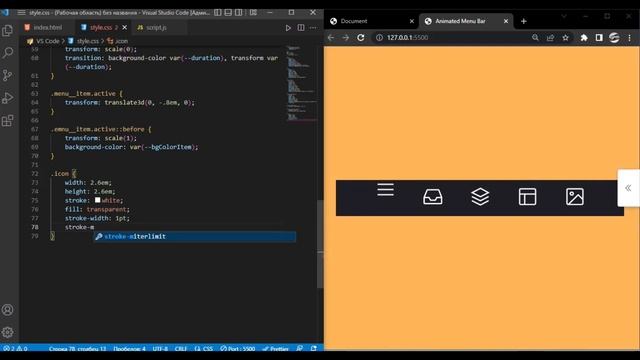Viewport: 640px width, 360px height.
Task: Close the style.css editor tab
Action: click(124, 27)
